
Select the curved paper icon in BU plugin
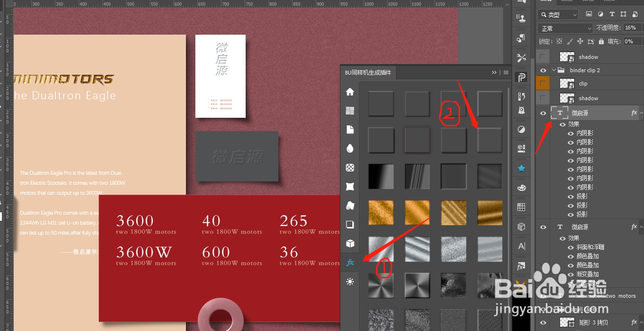pyautogui.click(x=350, y=186)
